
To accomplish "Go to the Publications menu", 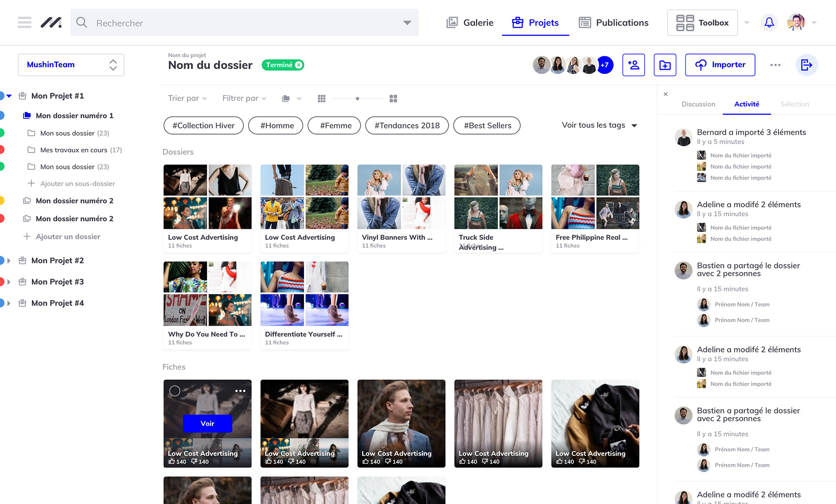I will point(614,23).
